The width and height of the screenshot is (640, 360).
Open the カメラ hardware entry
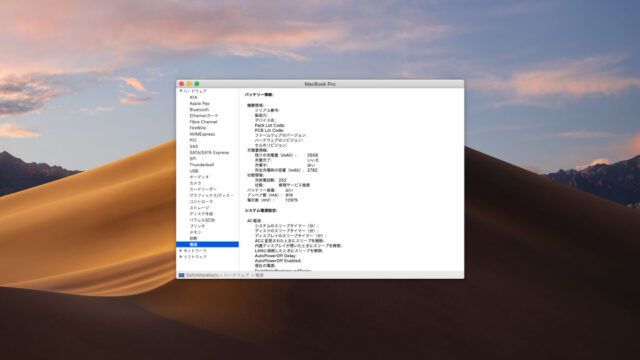point(195,183)
